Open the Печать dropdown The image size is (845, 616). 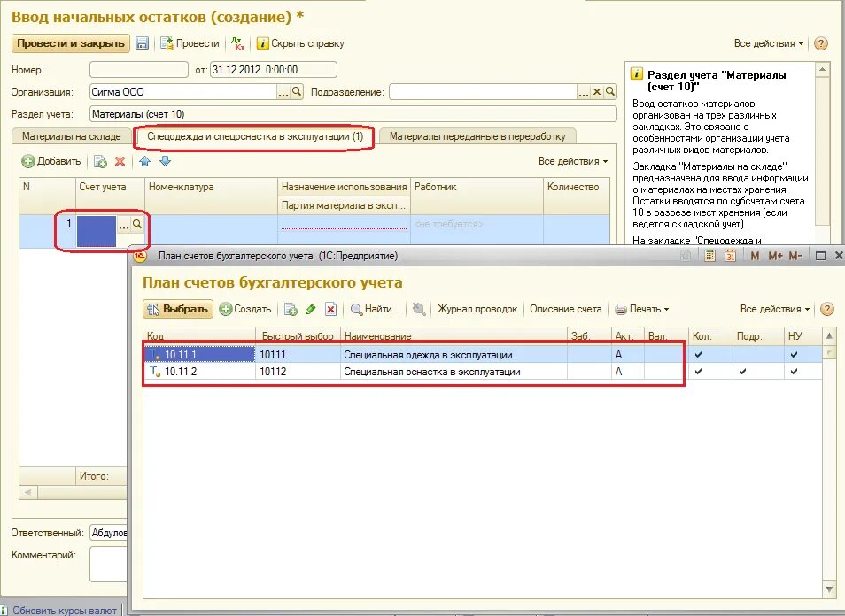click(642, 309)
